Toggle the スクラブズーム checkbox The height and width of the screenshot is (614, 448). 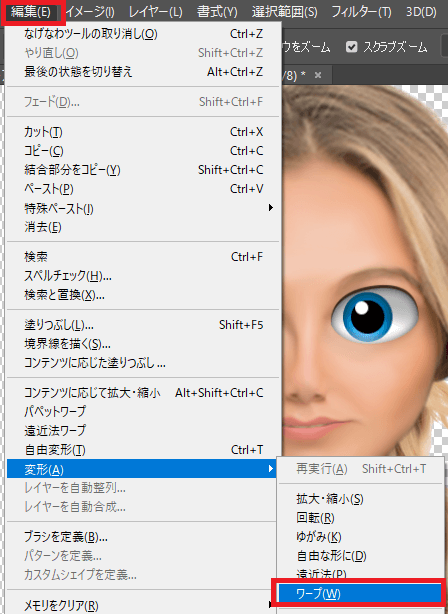coord(351,47)
